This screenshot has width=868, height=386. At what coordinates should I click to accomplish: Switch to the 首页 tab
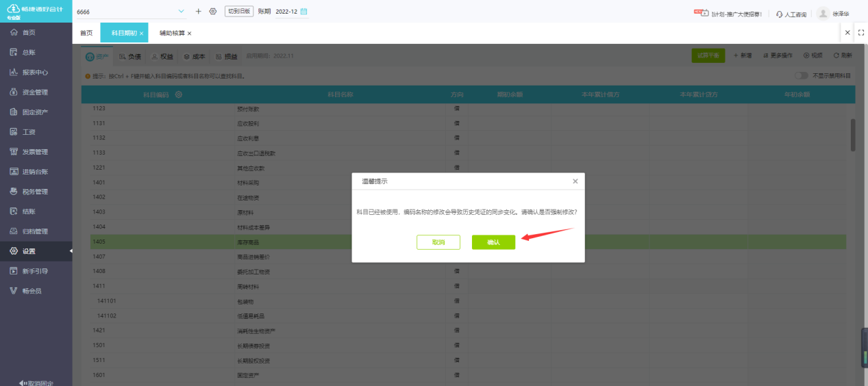[x=86, y=33]
